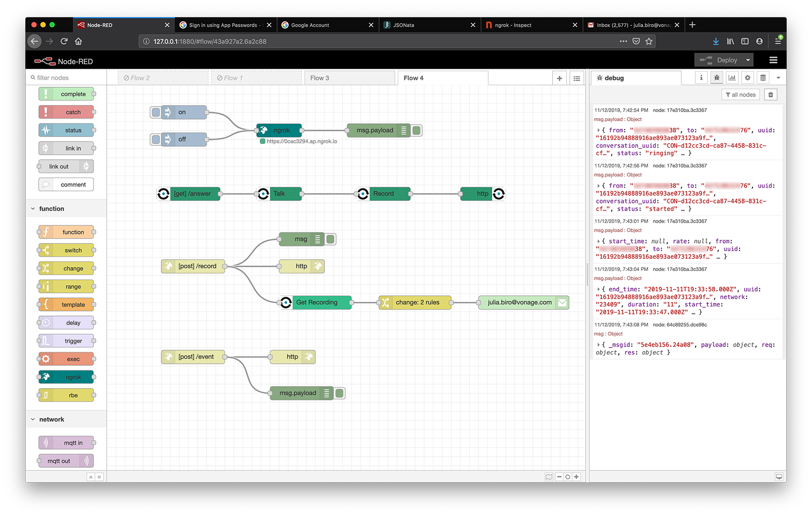Bookmark this page with star icon
Image resolution: width=812 pixels, height=516 pixels.
[x=649, y=42]
